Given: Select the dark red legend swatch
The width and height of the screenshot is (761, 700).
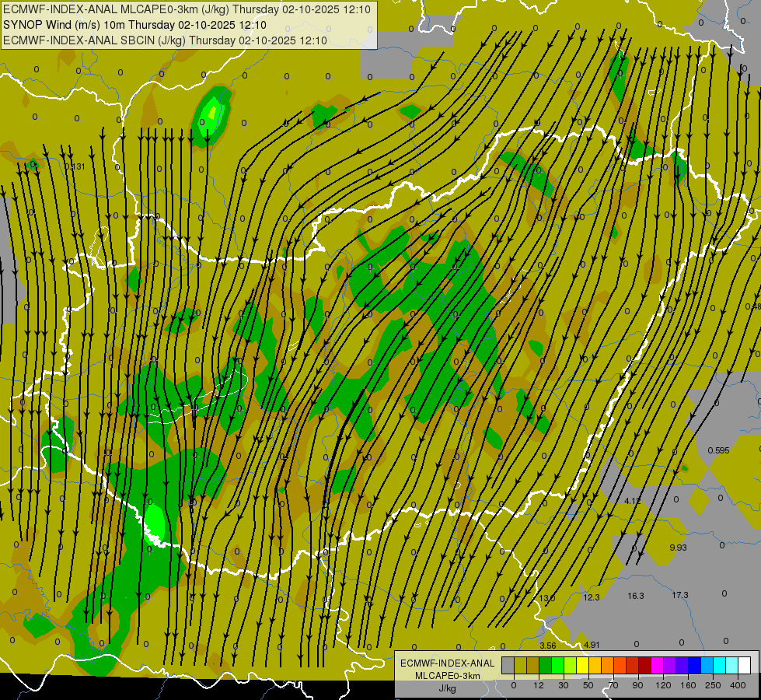Looking at the screenshot, I should tap(644, 666).
